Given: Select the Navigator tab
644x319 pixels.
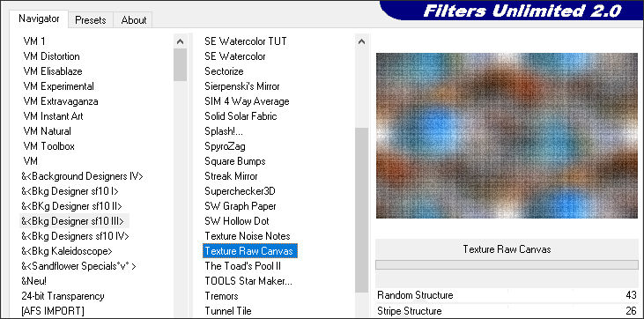Looking at the screenshot, I should click(39, 19).
